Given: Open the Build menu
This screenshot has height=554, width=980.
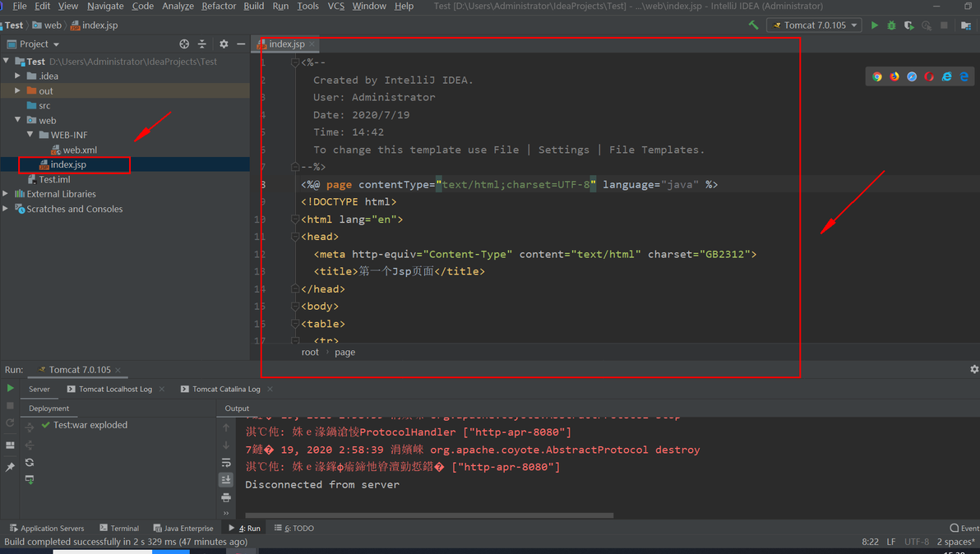Looking at the screenshot, I should pyautogui.click(x=254, y=6).
